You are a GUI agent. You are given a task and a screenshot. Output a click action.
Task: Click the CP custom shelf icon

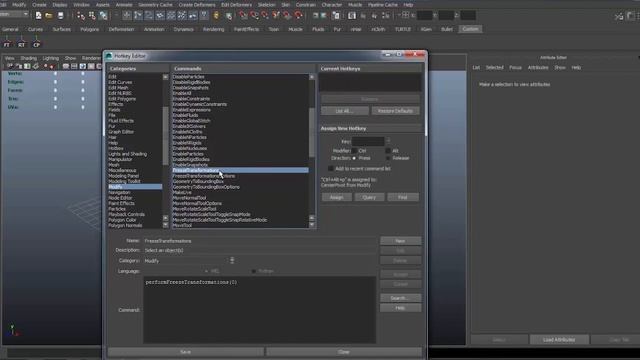pyautogui.click(x=37, y=42)
